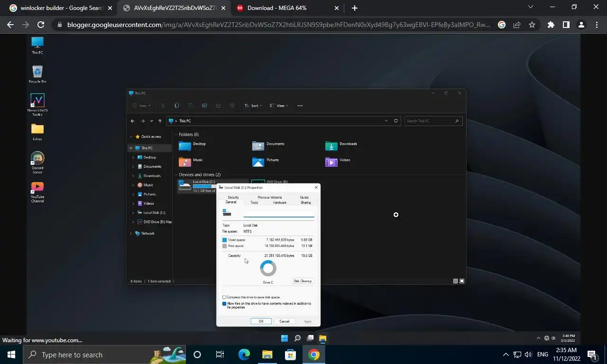Collapse the Devices and drives (2) group
The image size is (607, 364).
tap(176, 174)
